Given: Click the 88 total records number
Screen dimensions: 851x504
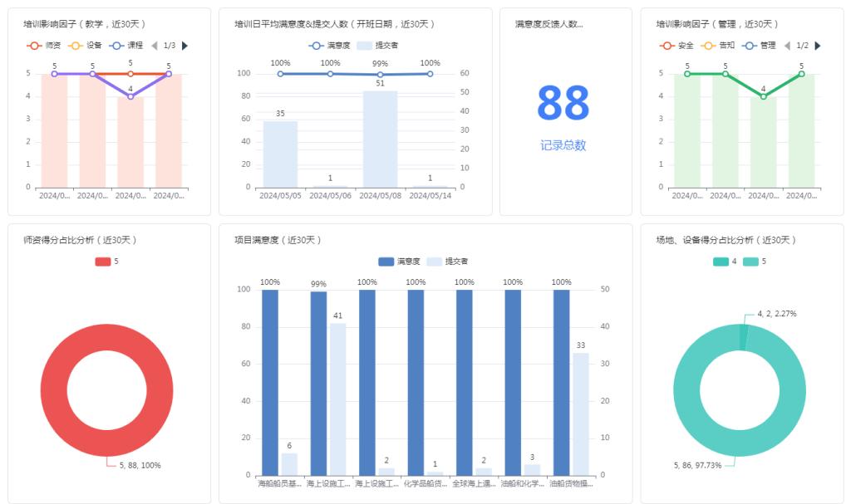Looking at the screenshot, I should tap(563, 104).
